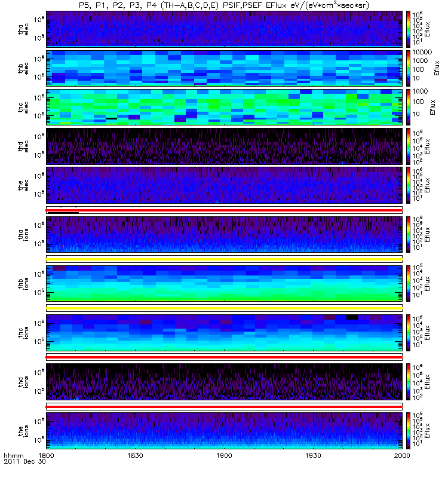Click the color bar beside thb ions panel
Screen dimensions: 448x478
click(408, 283)
